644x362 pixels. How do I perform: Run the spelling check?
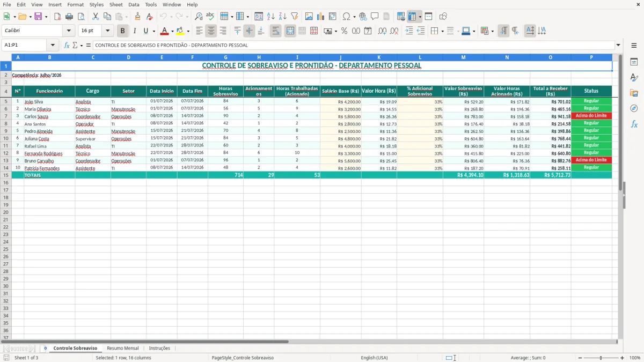coord(210,17)
